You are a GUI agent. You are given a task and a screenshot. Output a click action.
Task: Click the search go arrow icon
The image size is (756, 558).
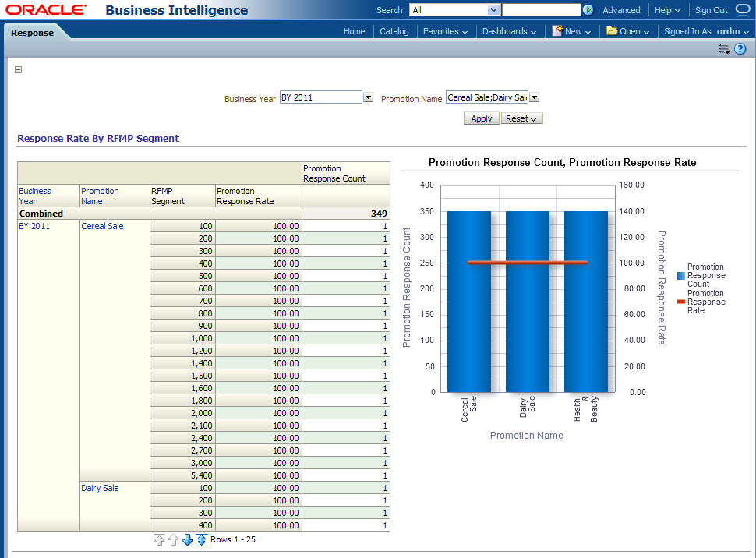coord(588,10)
